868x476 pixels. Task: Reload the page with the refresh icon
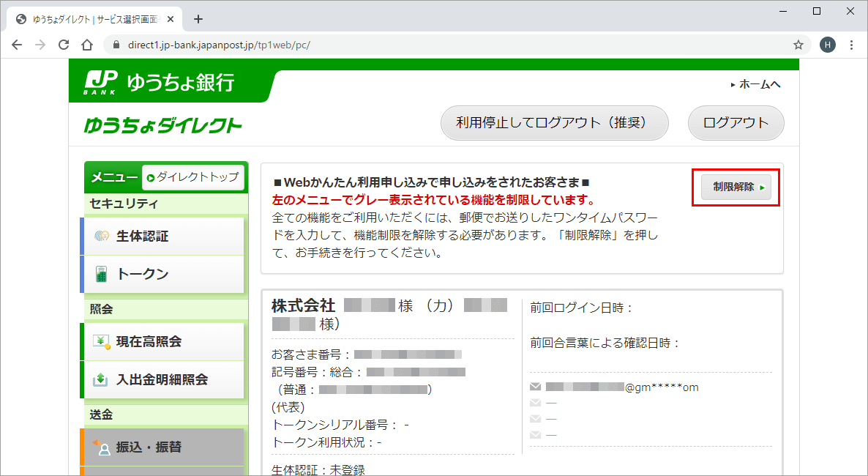click(x=64, y=45)
